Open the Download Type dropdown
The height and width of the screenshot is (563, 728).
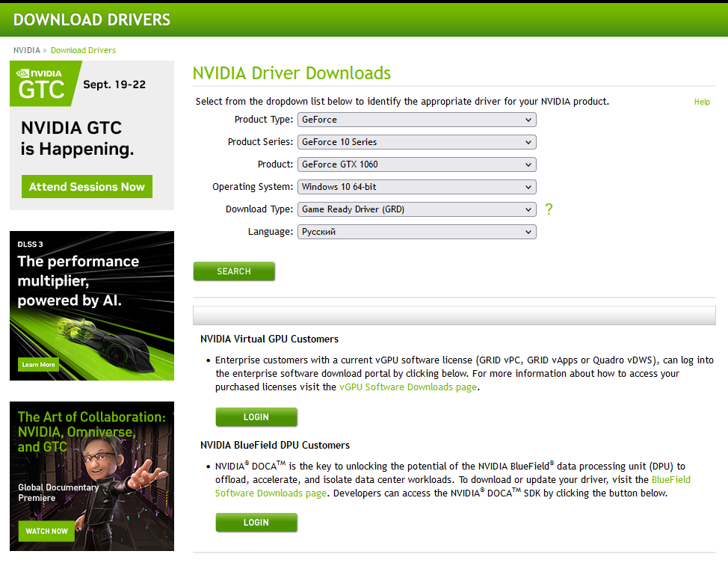click(416, 209)
